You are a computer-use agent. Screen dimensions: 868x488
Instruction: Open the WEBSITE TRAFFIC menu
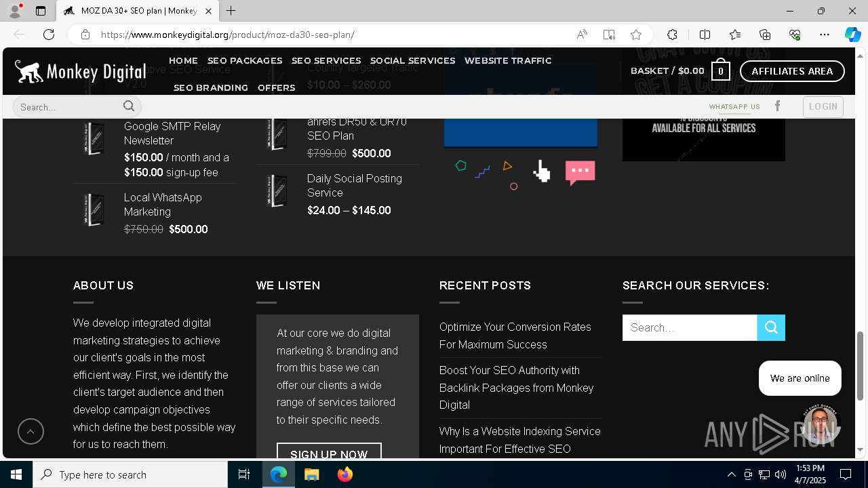[508, 60]
